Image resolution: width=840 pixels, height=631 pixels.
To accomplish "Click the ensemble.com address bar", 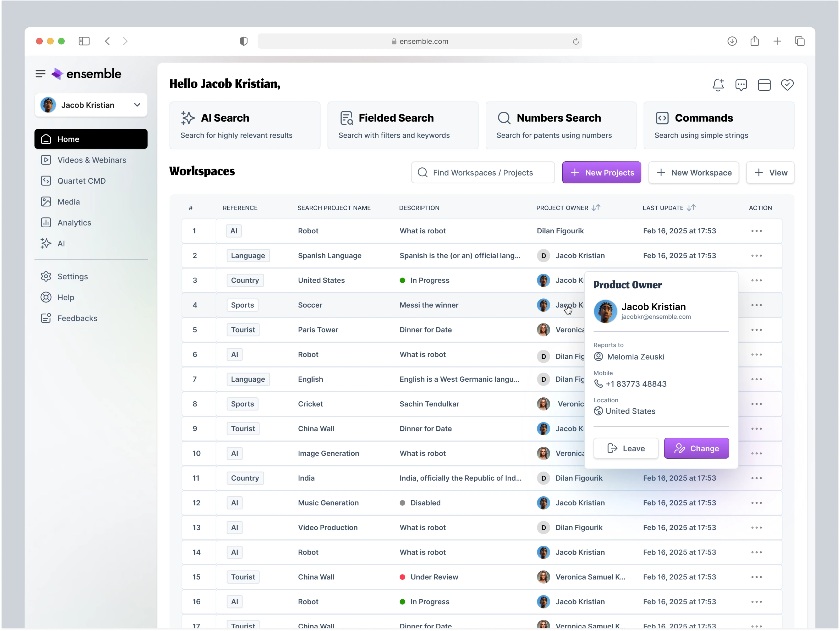I will tap(420, 41).
